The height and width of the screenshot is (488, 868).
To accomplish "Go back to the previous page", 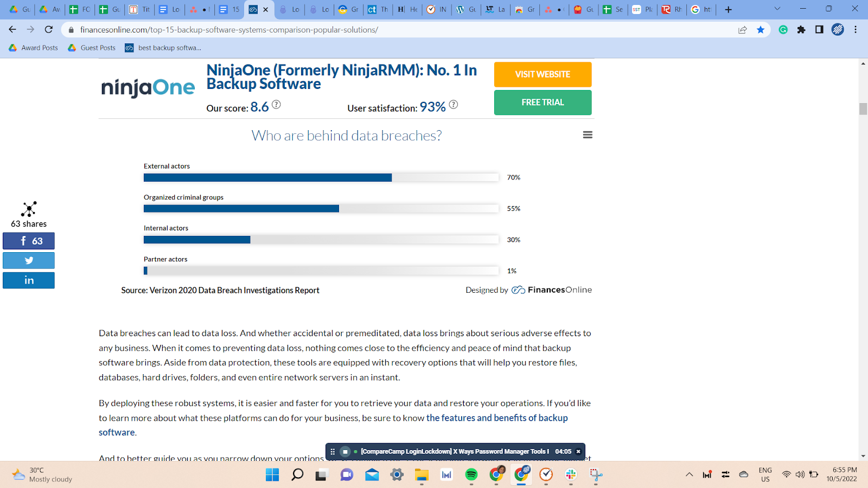I will click(12, 29).
